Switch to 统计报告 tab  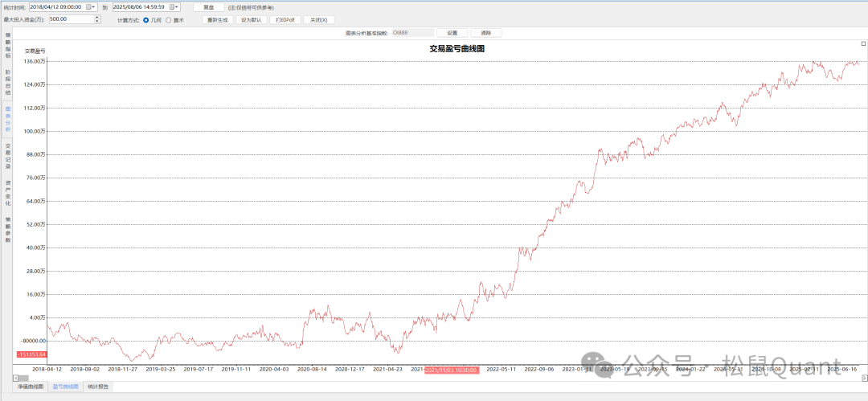(98, 387)
